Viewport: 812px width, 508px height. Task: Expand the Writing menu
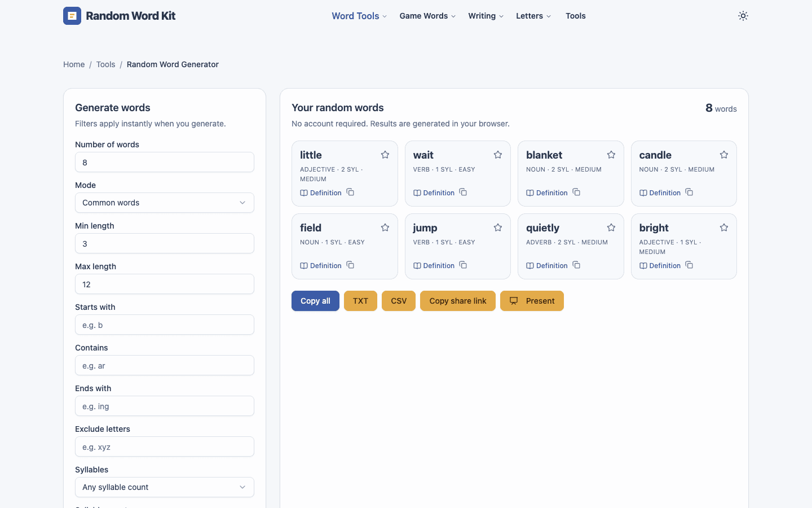click(x=486, y=16)
